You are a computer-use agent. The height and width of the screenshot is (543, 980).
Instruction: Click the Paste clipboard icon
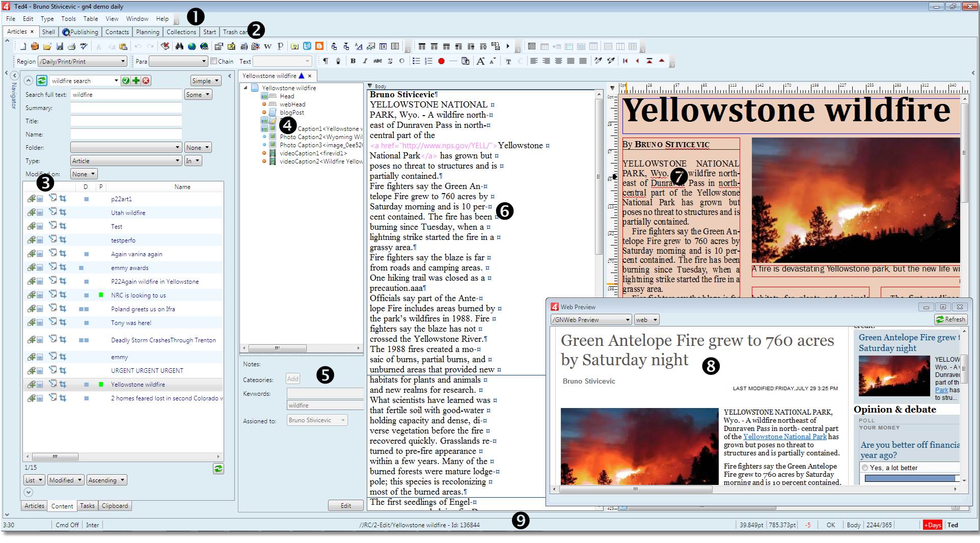click(123, 46)
